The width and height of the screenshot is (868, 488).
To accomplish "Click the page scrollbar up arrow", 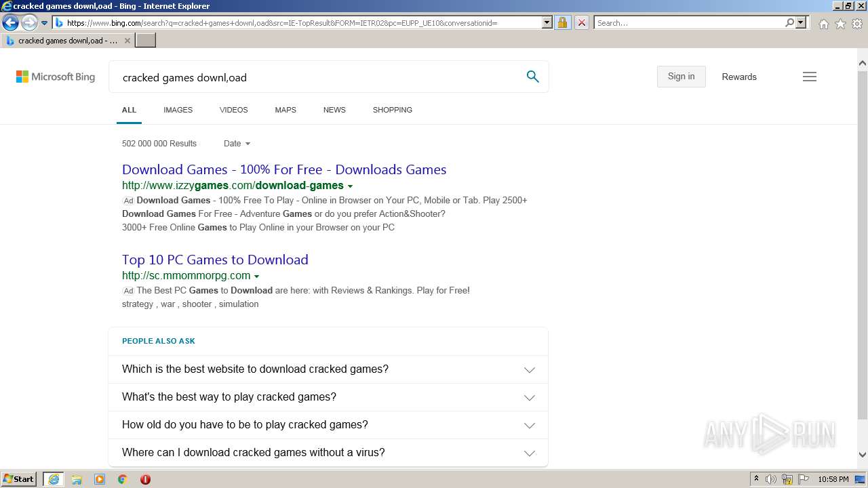I will [862, 64].
